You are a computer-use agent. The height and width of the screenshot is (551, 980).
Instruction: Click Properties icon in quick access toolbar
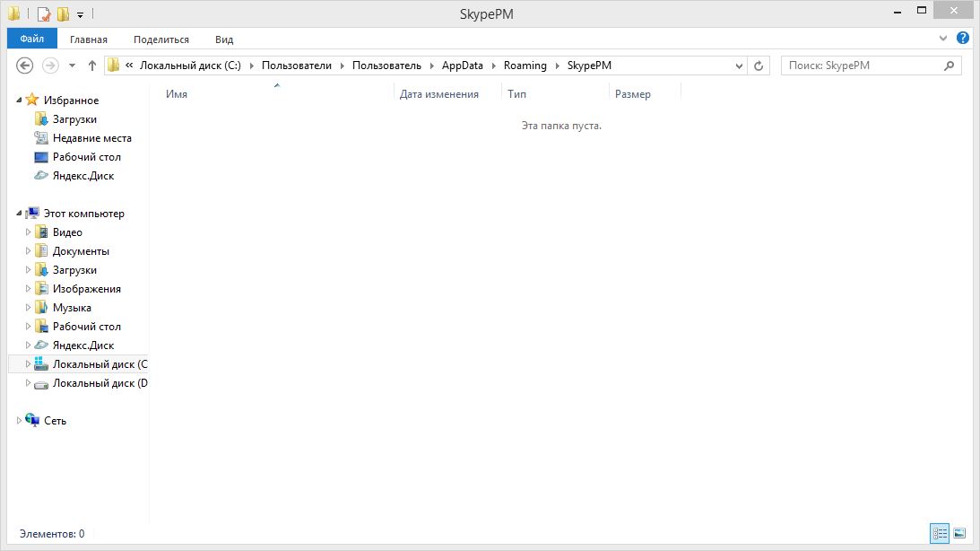[44, 14]
